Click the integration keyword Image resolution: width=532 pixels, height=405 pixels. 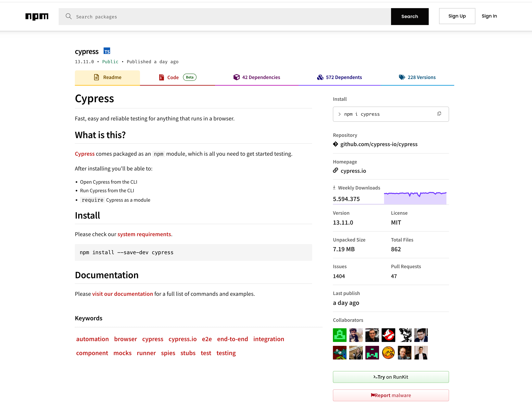pyautogui.click(x=269, y=339)
